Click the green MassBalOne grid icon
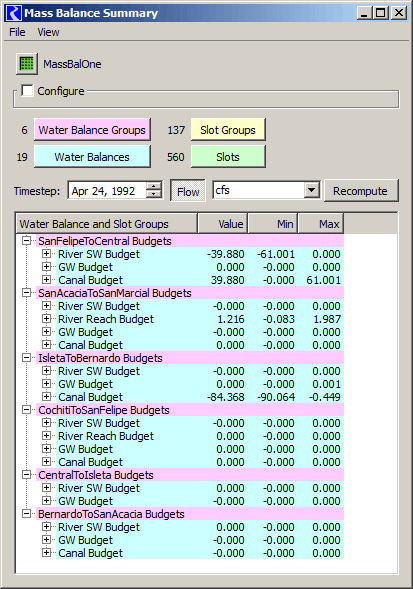The width and height of the screenshot is (413, 589). tap(27, 64)
